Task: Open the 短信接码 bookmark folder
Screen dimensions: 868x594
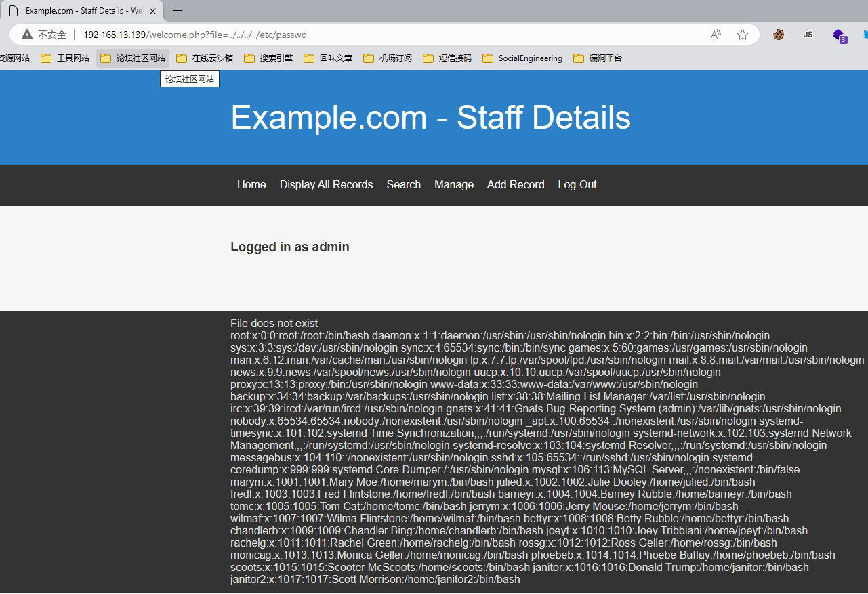Action: click(447, 58)
